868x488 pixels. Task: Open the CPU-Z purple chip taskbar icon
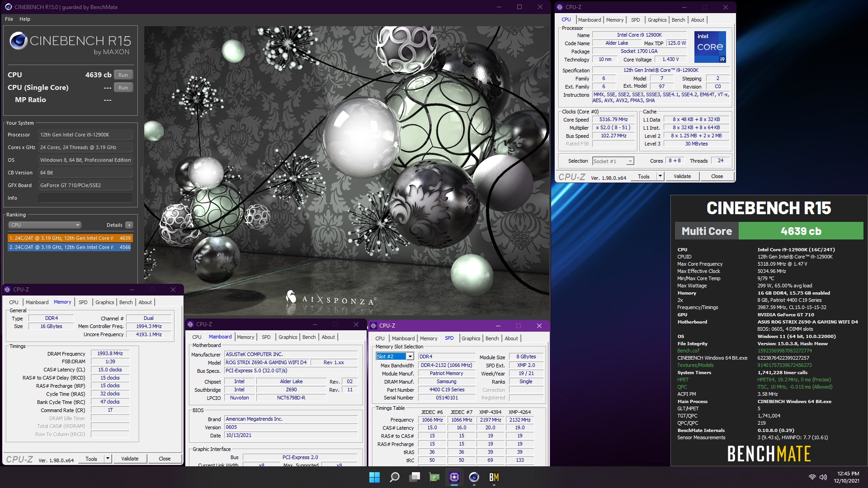click(x=454, y=477)
